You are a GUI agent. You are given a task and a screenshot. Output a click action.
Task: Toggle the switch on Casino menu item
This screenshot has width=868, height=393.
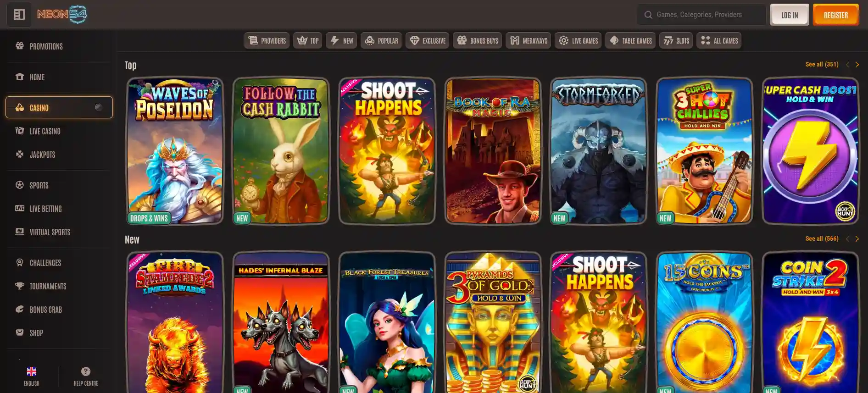pyautogui.click(x=98, y=107)
